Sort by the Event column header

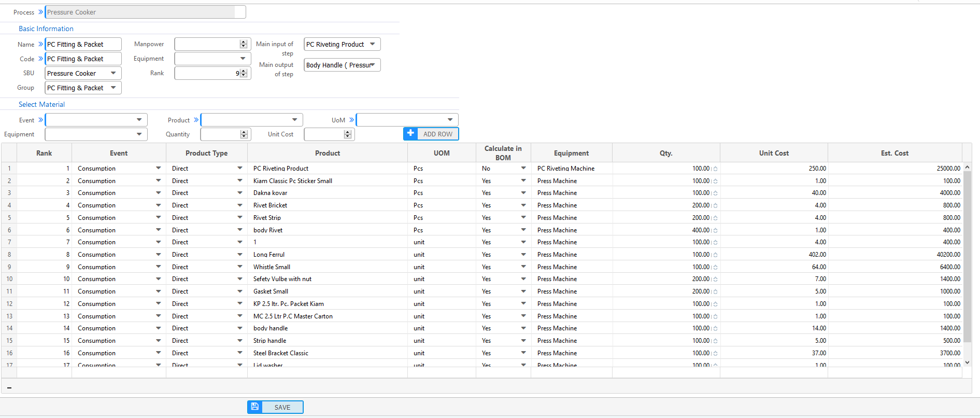point(119,153)
